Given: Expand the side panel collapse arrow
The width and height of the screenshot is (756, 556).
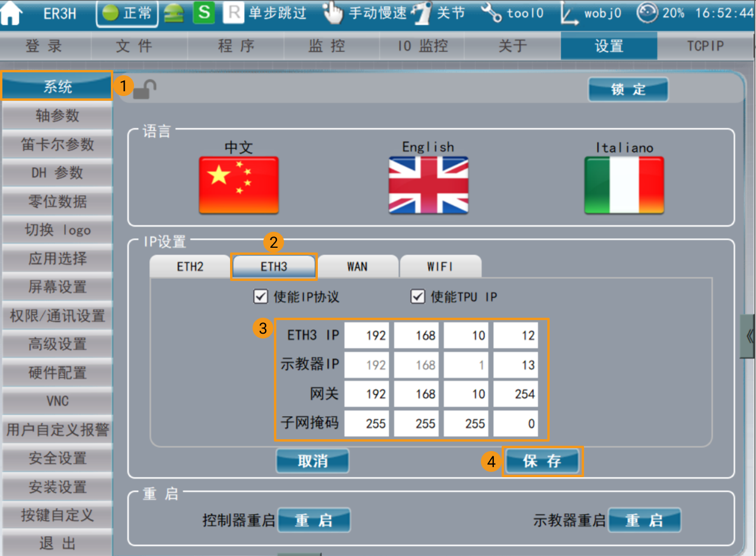Looking at the screenshot, I should pyautogui.click(x=748, y=336).
